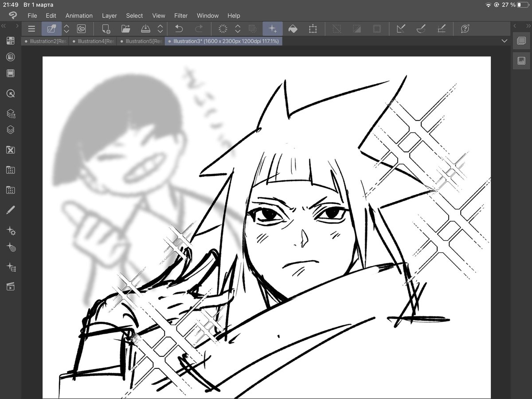Undo the last stroke
Image resolution: width=532 pixels, height=399 pixels.
click(x=179, y=29)
